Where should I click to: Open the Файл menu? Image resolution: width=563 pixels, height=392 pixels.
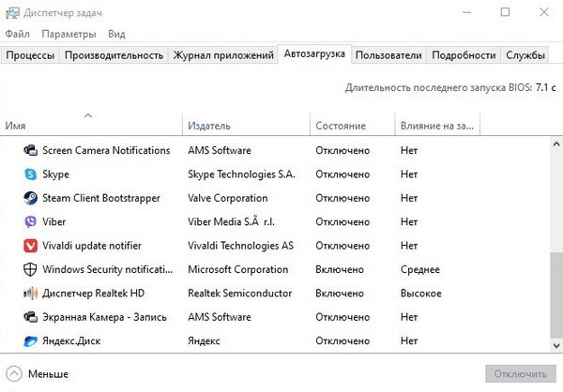click(x=17, y=34)
